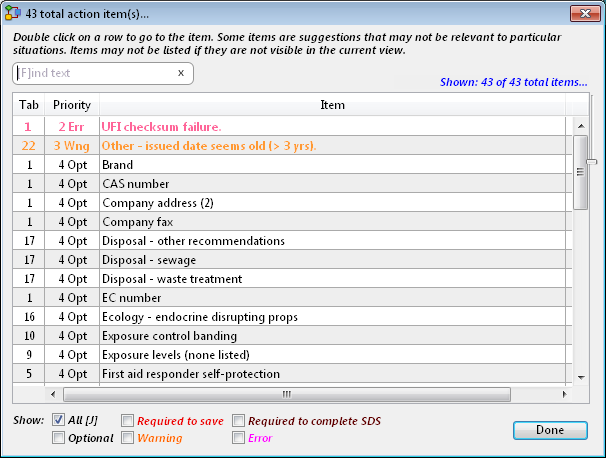Select the Company address (2) row
Viewport: 606px width, 458px height.
tap(292, 202)
